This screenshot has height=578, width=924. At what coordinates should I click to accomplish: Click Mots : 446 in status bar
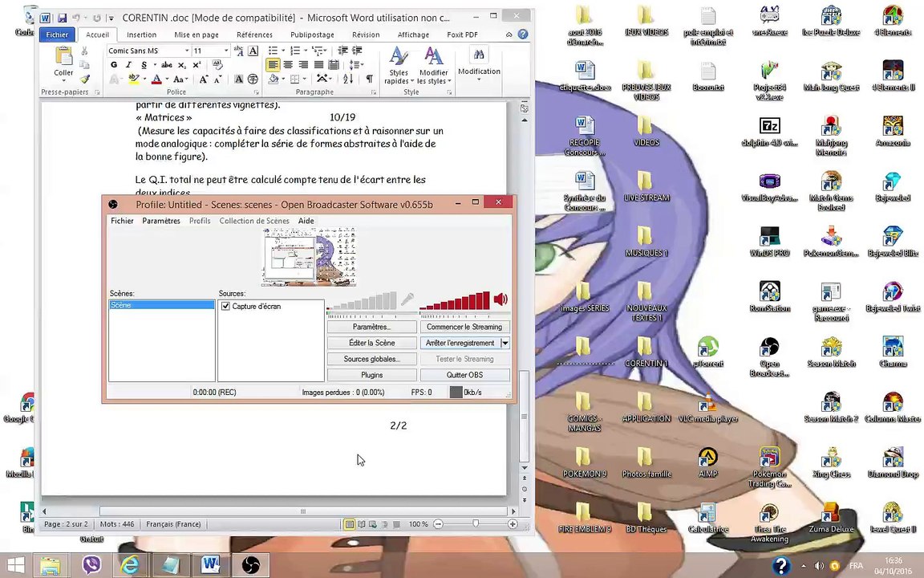point(116,523)
